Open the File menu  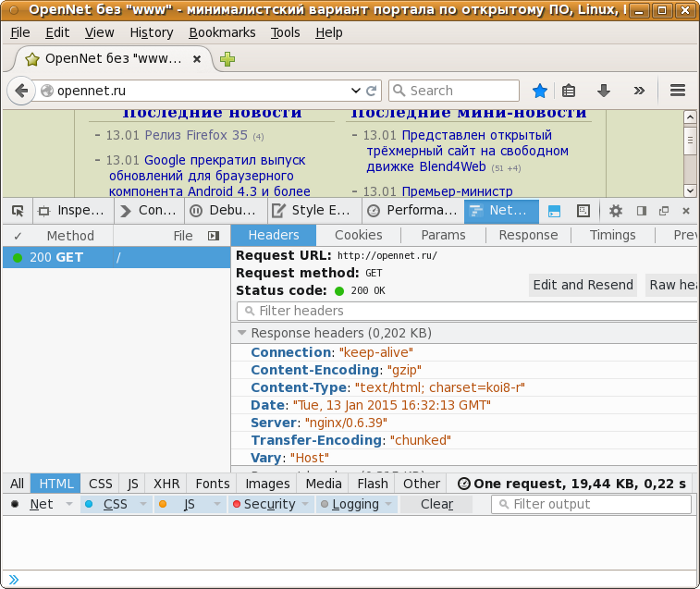click(20, 33)
